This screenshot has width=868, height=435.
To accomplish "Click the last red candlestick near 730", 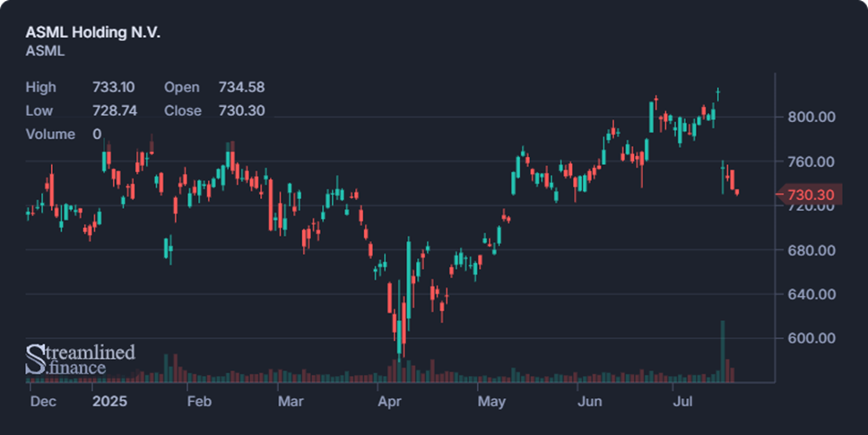I will point(737,192).
